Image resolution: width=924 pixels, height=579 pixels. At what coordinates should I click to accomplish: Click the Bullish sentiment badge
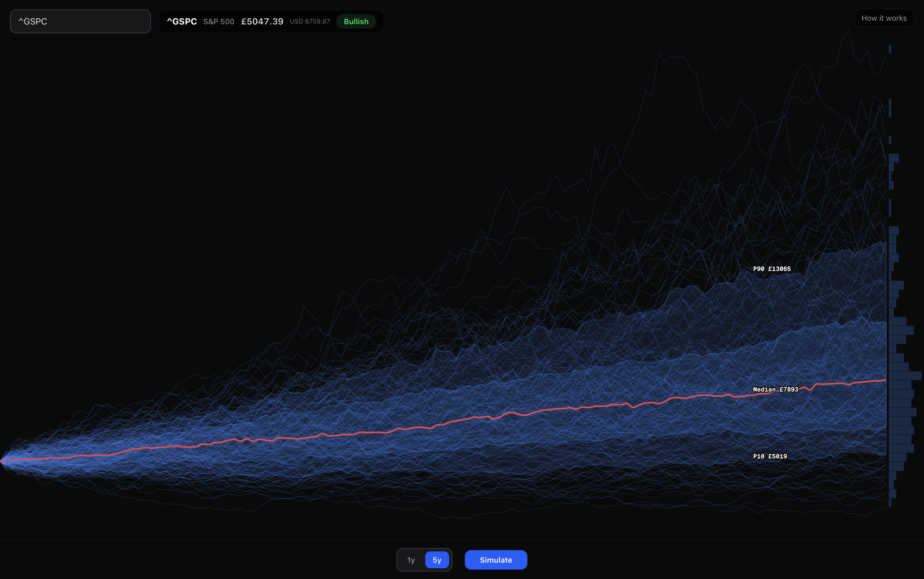(x=356, y=21)
